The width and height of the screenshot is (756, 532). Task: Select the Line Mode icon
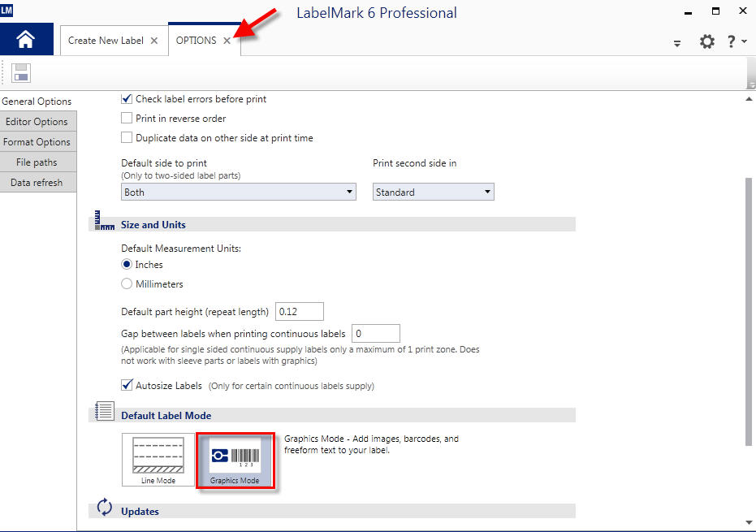pos(158,461)
